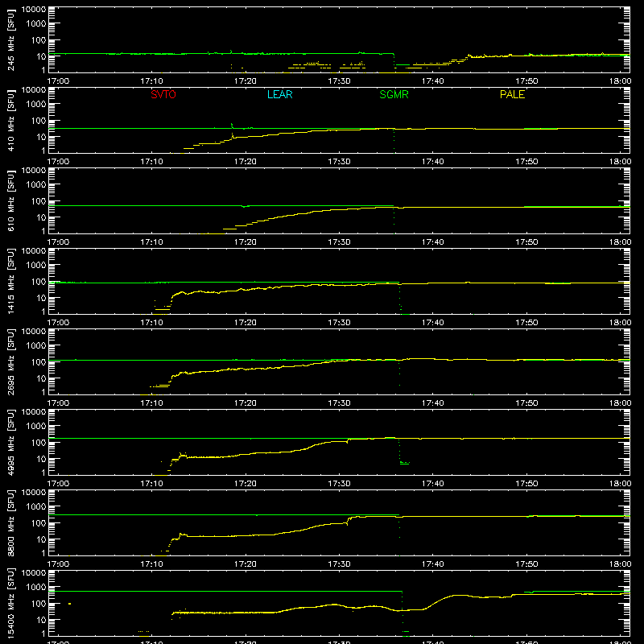Click 17:00 time label beneath 410 MHz plot
The image size is (644, 644).
click(58, 162)
